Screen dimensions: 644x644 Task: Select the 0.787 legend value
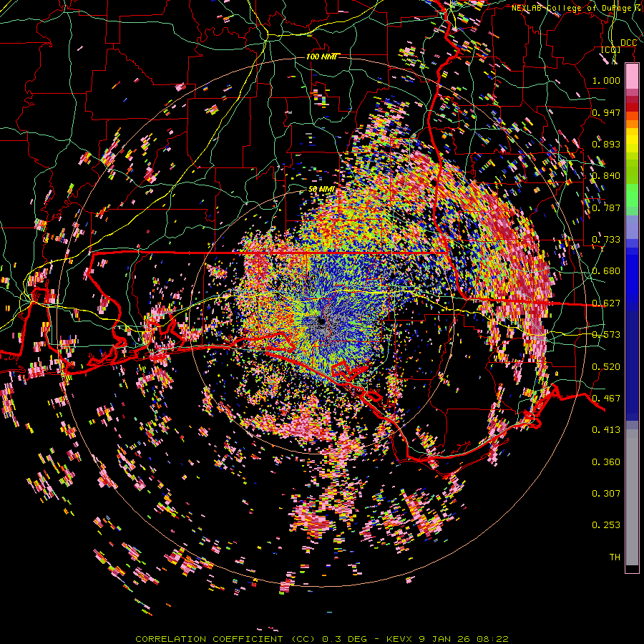(x=606, y=208)
